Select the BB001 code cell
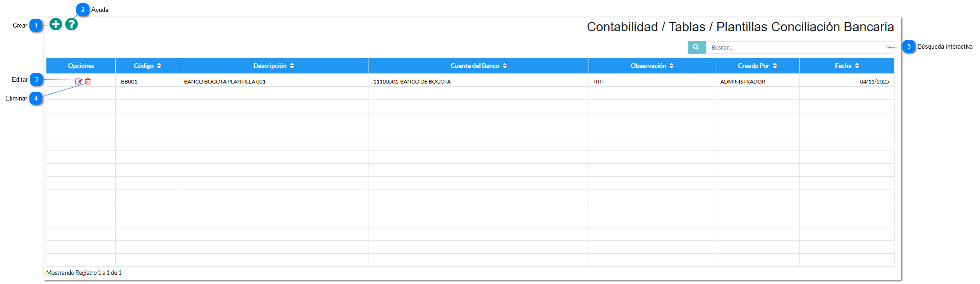980x284 pixels. pyautogui.click(x=129, y=82)
